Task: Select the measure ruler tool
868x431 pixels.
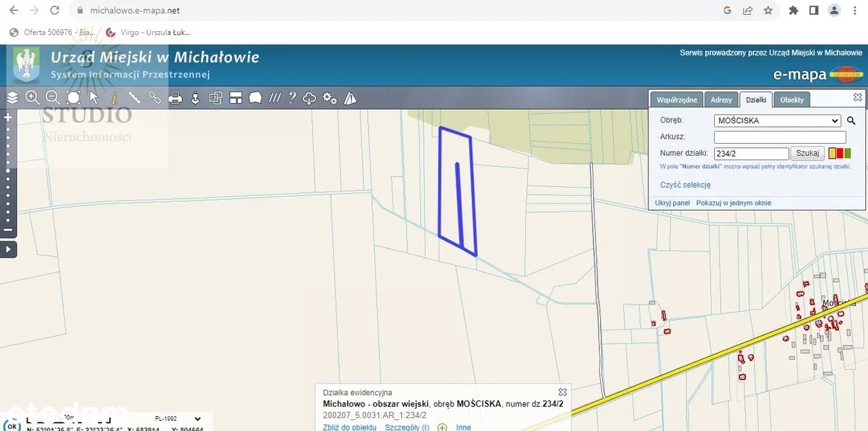Action: [x=134, y=98]
